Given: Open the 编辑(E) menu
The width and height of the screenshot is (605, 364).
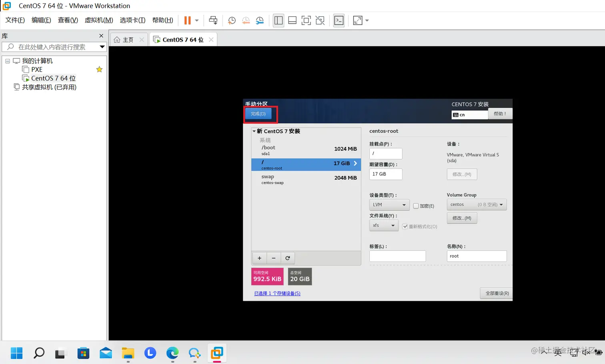Looking at the screenshot, I should [x=41, y=20].
